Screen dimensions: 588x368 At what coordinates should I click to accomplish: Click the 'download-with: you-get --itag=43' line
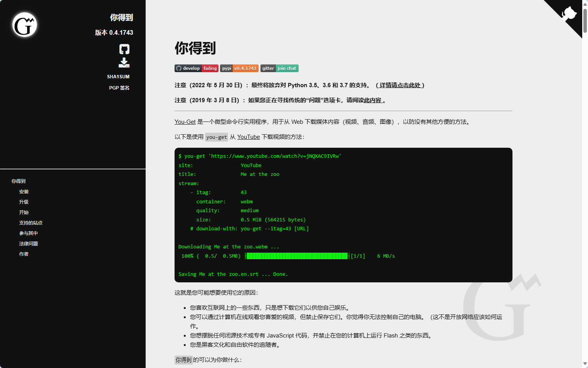point(250,229)
